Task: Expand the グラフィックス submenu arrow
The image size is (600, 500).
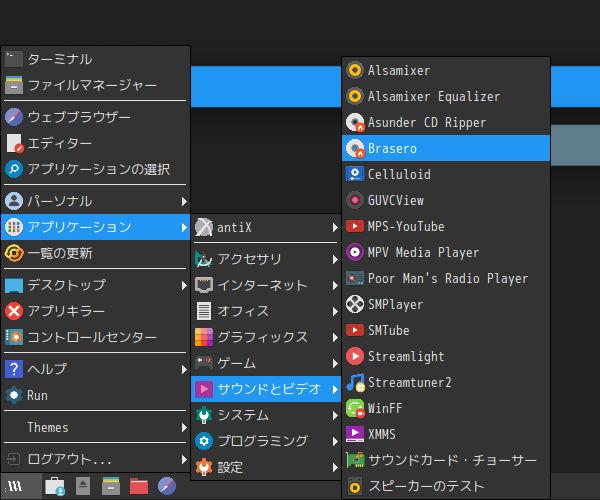Action: (335, 337)
